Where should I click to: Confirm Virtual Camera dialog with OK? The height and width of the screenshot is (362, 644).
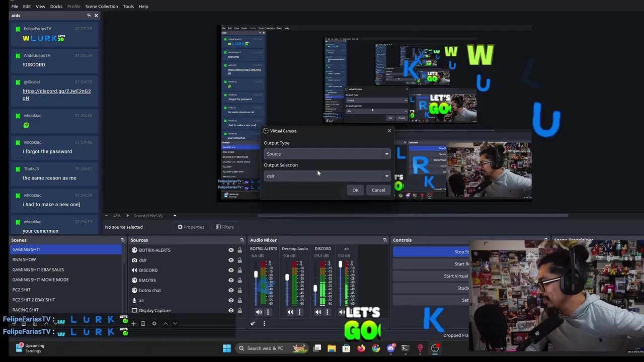[x=355, y=190]
